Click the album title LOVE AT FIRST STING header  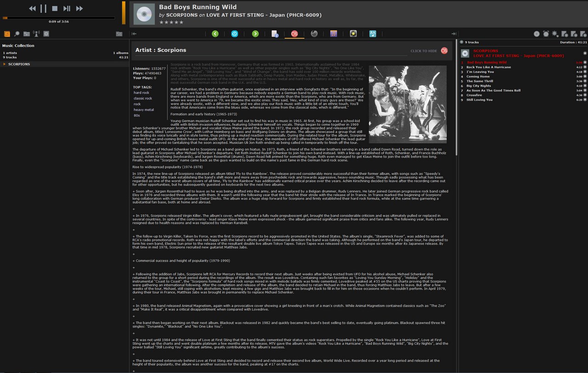coord(264,15)
